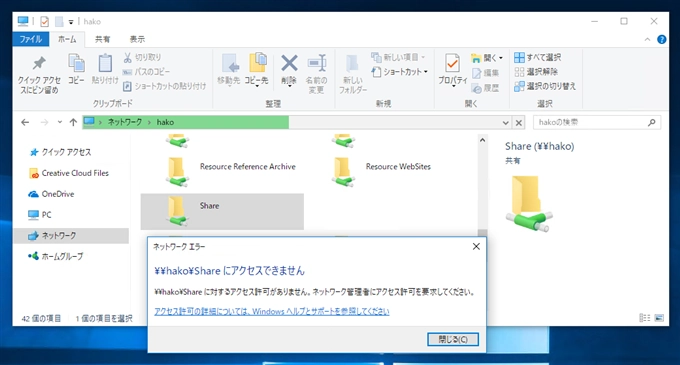Open Explorer help icon

[x=662, y=39]
